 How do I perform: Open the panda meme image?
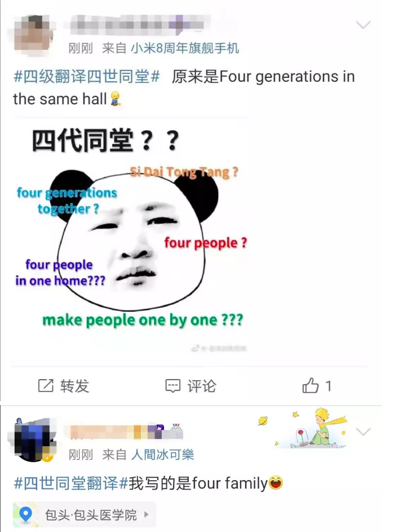(x=131, y=240)
